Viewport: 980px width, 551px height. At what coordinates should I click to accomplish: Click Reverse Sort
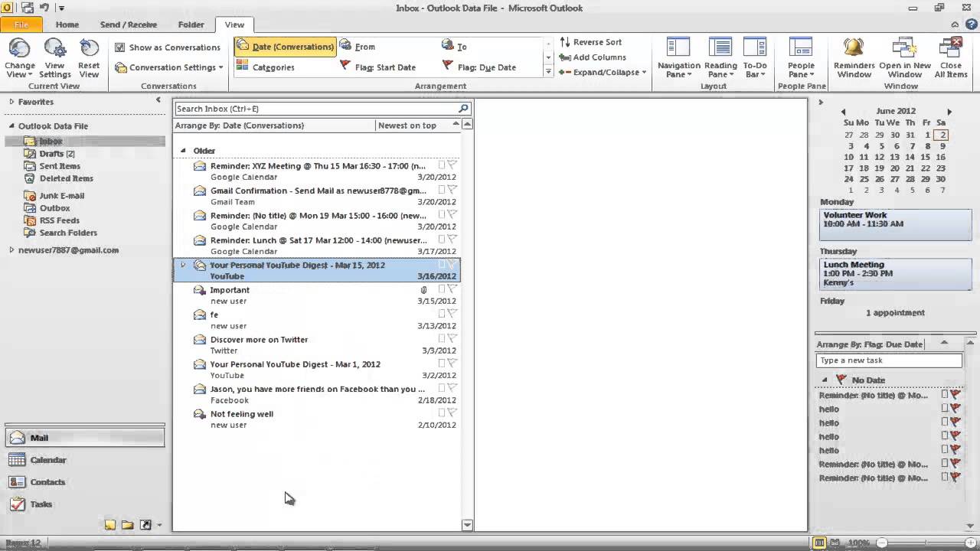(590, 42)
